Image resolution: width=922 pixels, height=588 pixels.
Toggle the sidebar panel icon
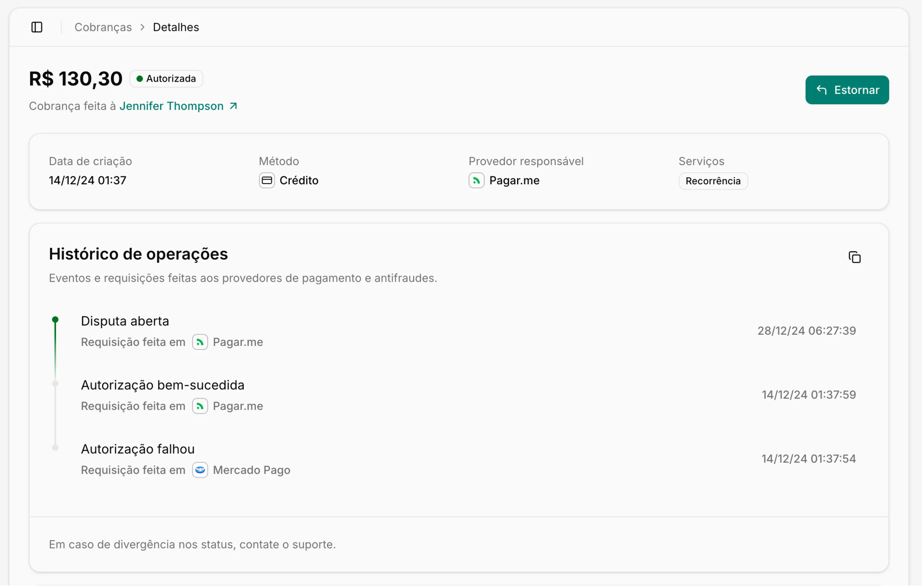coord(37,27)
